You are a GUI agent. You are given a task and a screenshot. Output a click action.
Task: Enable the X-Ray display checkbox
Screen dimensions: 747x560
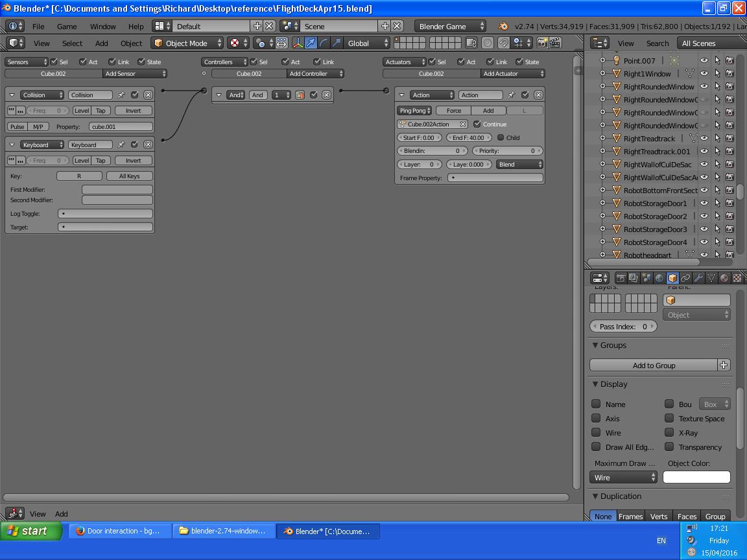(x=669, y=432)
